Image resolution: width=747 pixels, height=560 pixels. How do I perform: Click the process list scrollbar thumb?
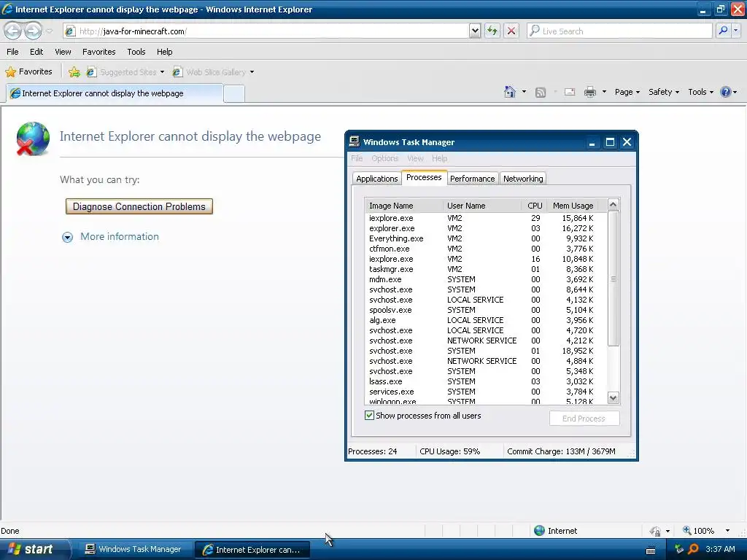(613, 279)
